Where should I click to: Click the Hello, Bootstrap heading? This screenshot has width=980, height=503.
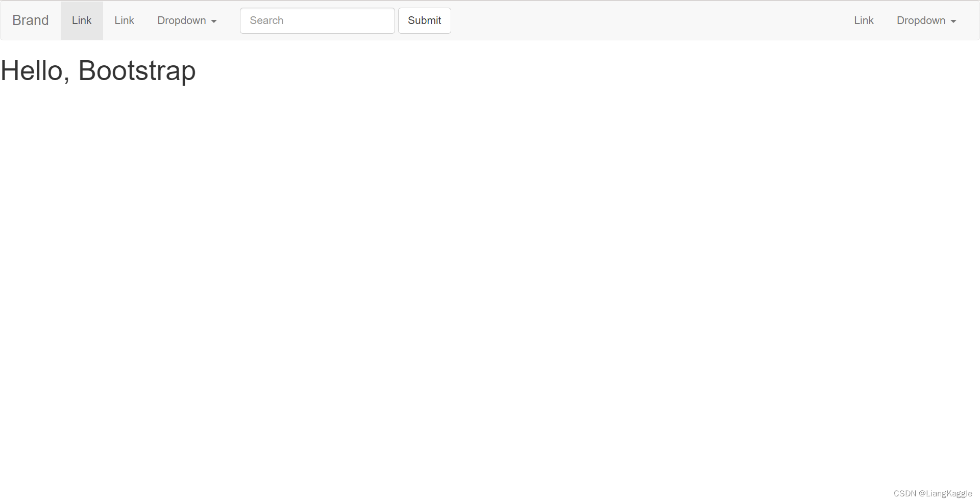(x=98, y=70)
